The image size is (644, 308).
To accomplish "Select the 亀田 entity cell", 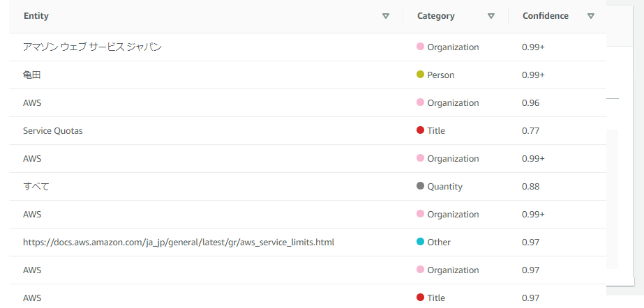I will tap(32, 75).
